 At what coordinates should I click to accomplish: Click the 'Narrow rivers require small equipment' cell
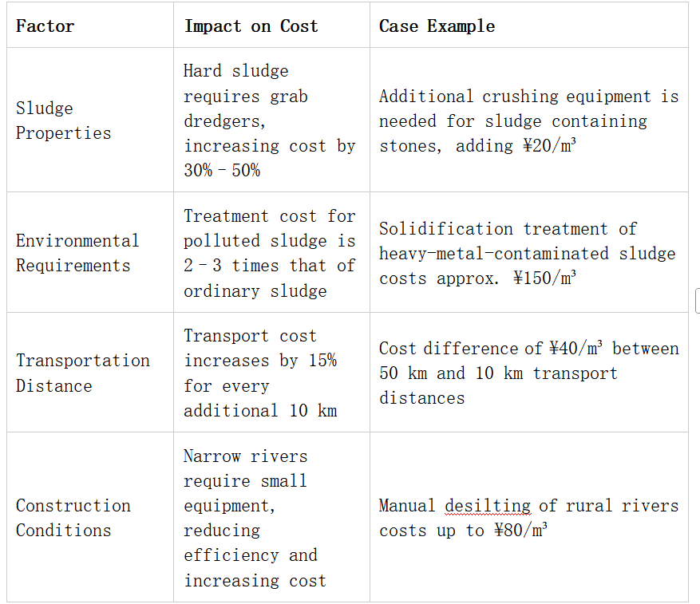[271, 517]
